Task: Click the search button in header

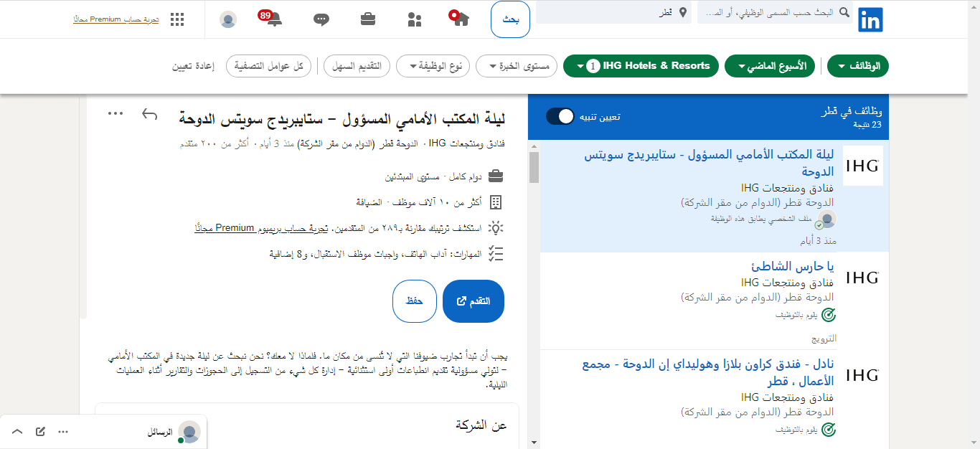Action: point(511,19)
